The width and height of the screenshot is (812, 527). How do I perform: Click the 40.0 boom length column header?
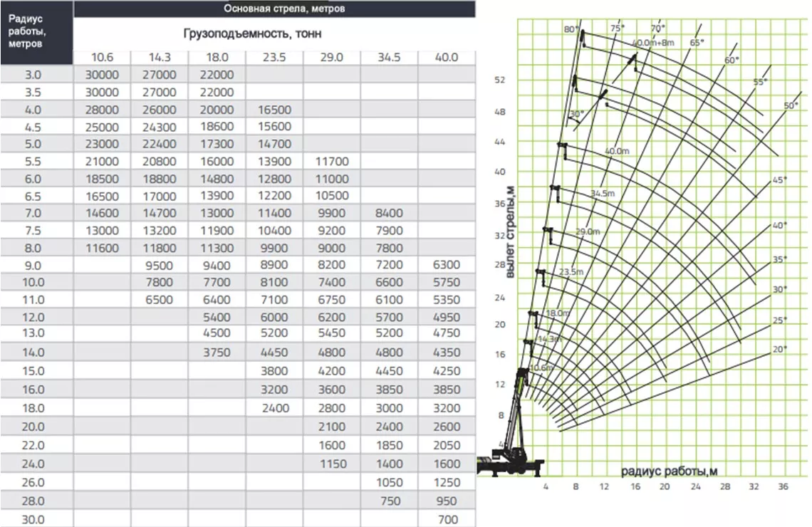[446, 58]
